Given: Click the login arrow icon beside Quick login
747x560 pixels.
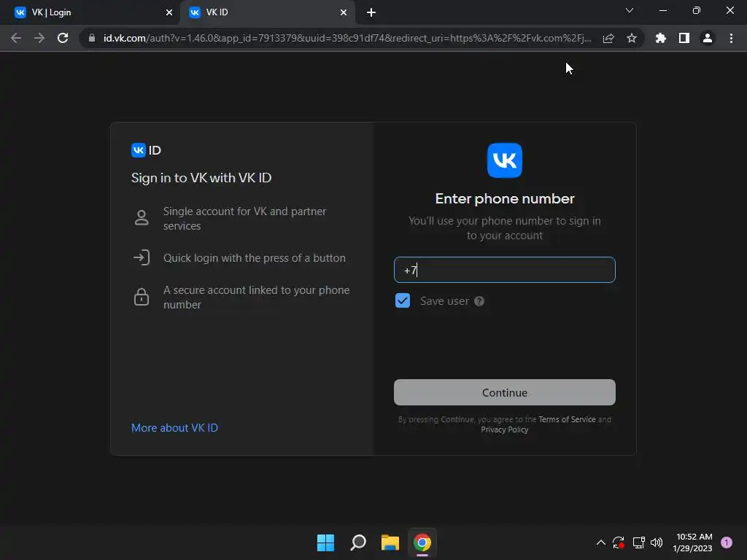Looking at the screenshot, I should tap(142, 257).
